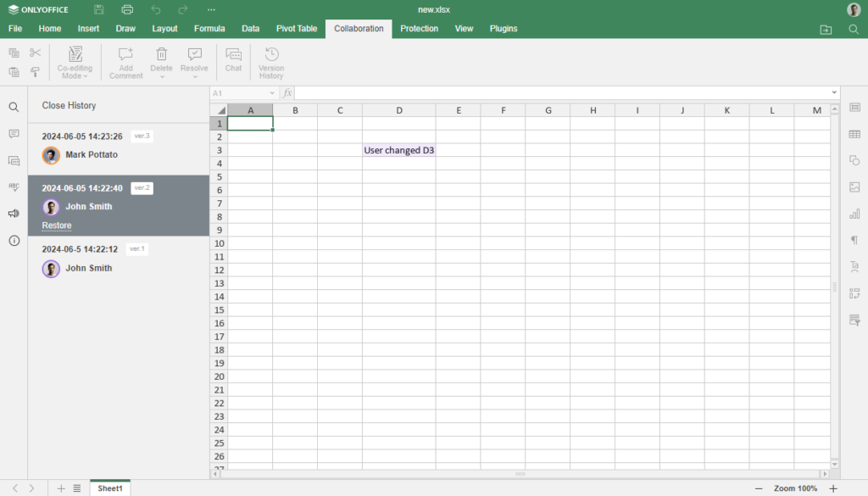Screen dimensions: 868x496
Task: Open Image settings in the right sidebar
Action: click(854, 187)
